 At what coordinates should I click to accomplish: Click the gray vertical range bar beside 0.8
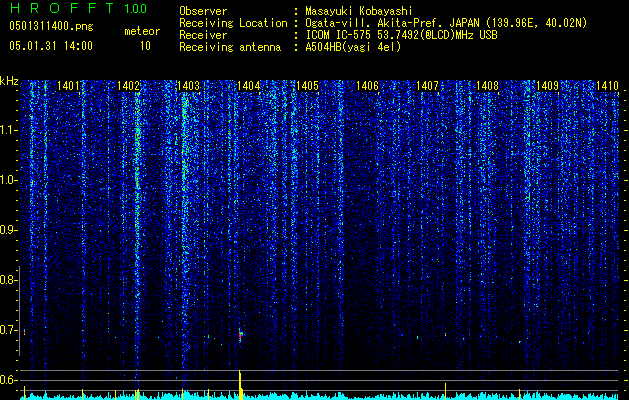[20, 310]
